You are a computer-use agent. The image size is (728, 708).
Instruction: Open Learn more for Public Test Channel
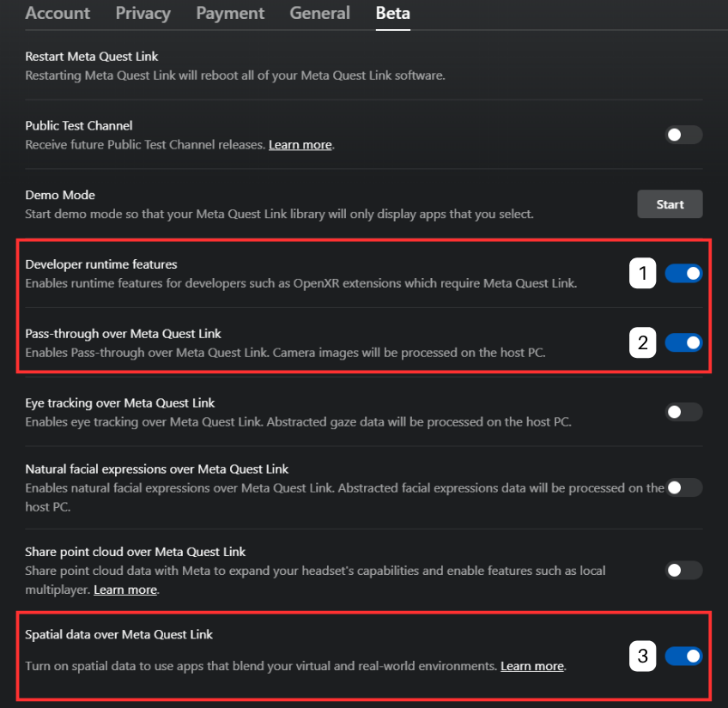click(x=300, y=144)
